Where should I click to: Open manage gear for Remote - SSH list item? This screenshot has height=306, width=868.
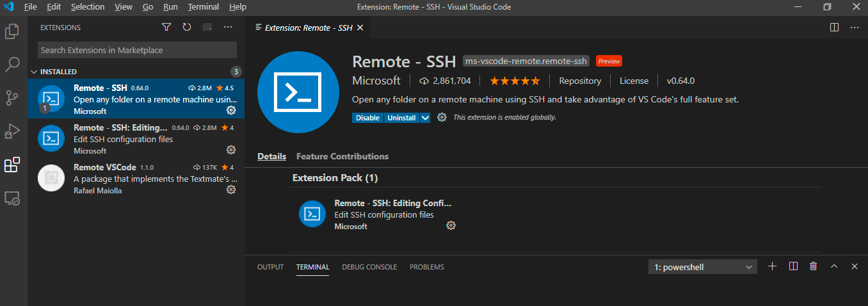[x=231, y=111]
